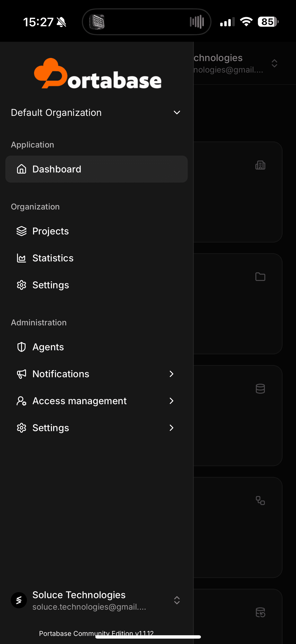Expand the Administration Settings chevron
The width and height of the screenshot is (296, 644).
(x=172, y=428)
